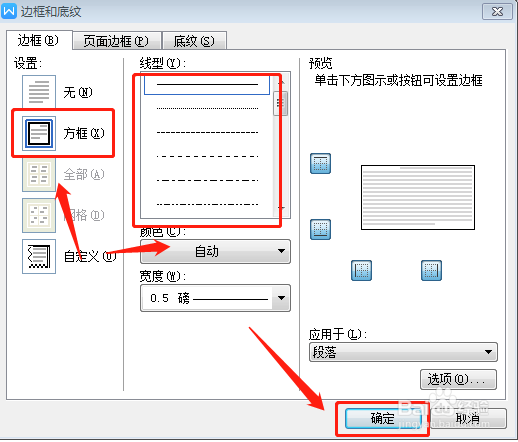Open the 颜色 自动 color dropdown
This screenshot has width=518, height=442.
tap(215, 251)
